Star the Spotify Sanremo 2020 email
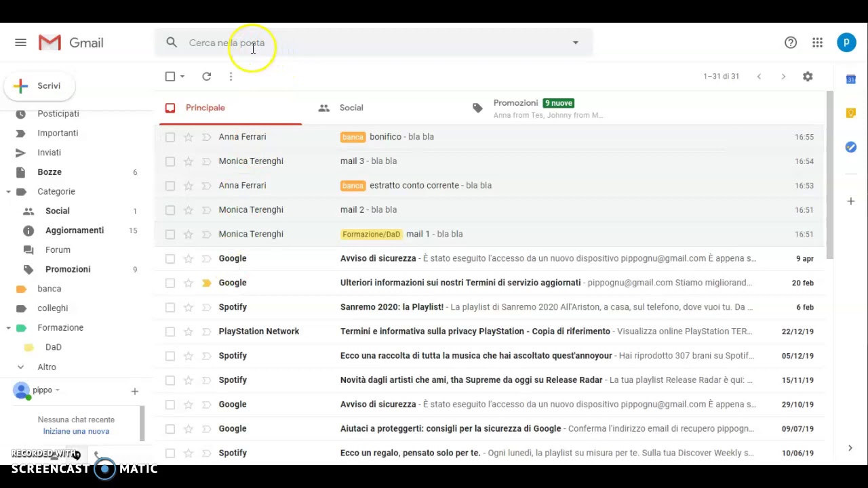The width and height of the screenshot is (868, 488). point(189,307)
